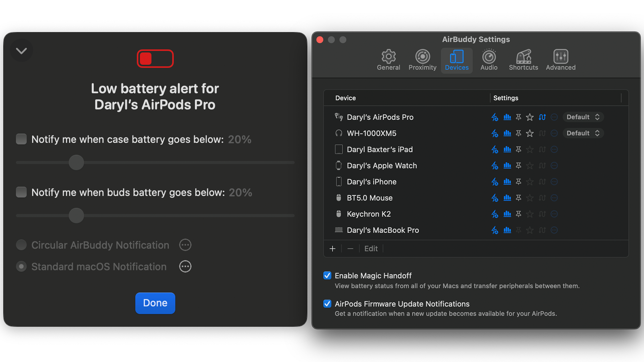This screenshot has height=362, width=644.
Task: Click lightning icon for Daryl's MacBook Pro
Action: pyautogui.click(x=495, y=230)
